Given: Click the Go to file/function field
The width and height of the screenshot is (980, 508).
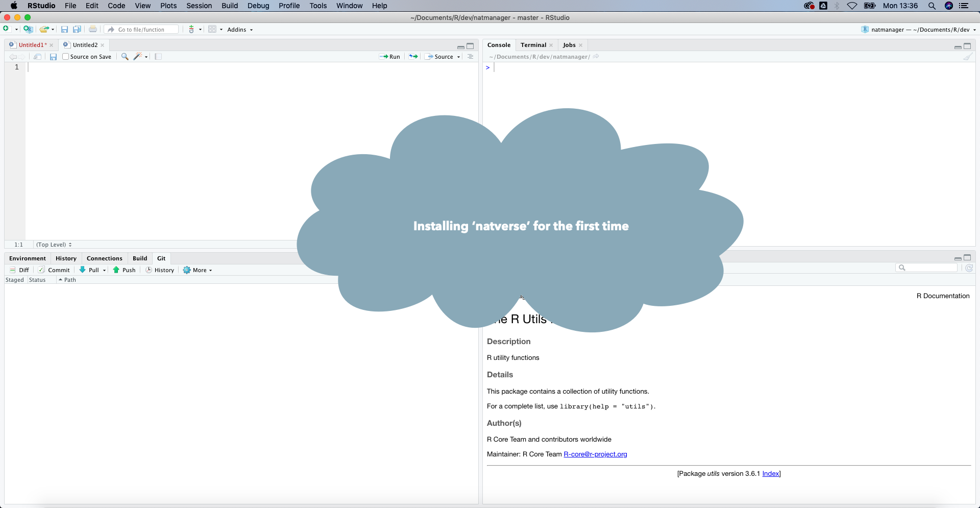Looking at the screenshot, I should pos(142,30).
